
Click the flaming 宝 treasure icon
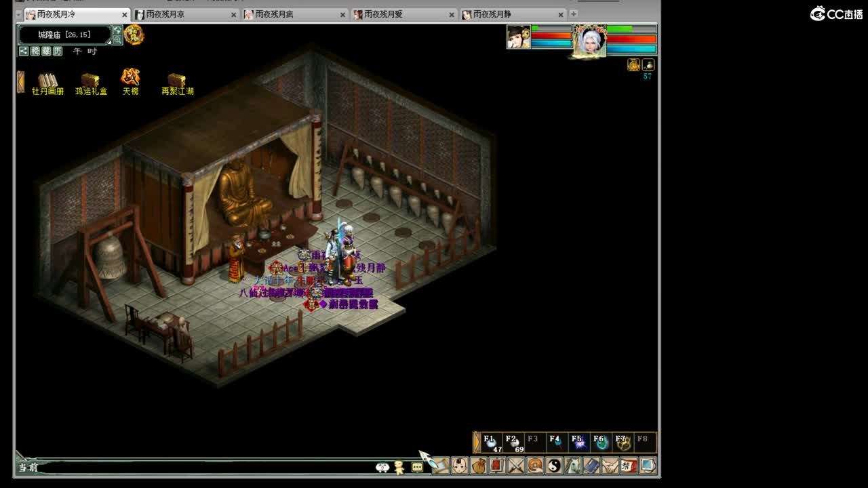click(134, 35)
